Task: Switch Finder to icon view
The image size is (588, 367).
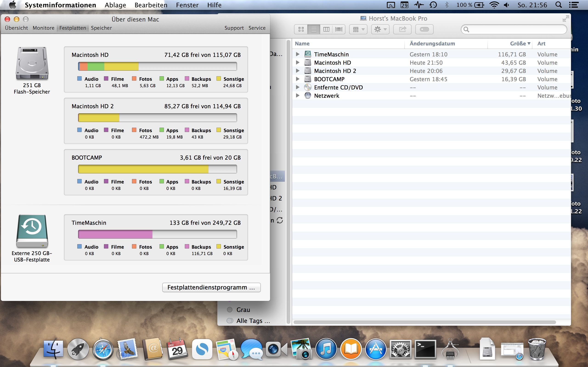Action: coord(301,29)
